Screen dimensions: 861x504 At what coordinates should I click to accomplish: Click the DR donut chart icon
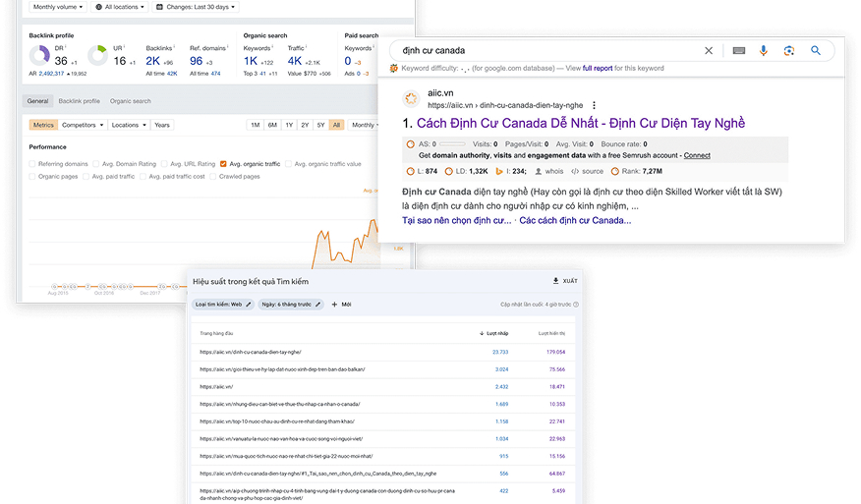(39, 55)
